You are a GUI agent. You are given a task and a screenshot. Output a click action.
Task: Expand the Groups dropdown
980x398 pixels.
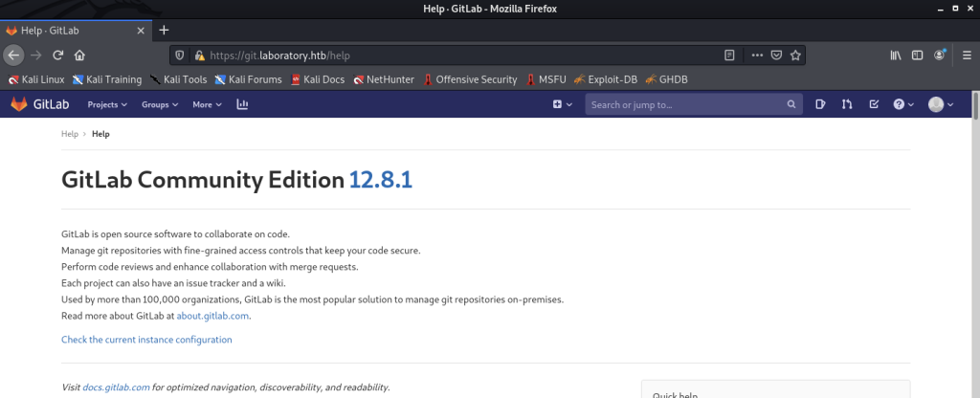click(160, 104)
